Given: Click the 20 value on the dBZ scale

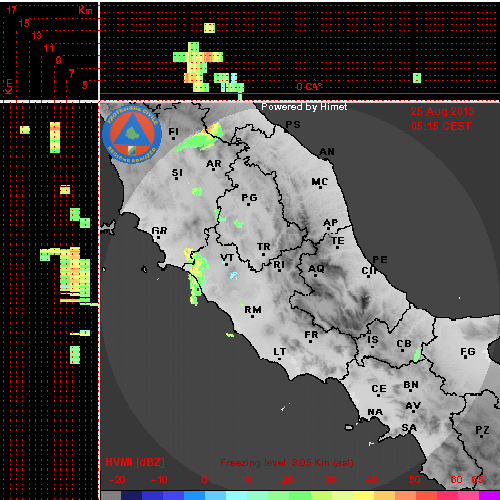Looking at the screenshot, I should (287, 480).
